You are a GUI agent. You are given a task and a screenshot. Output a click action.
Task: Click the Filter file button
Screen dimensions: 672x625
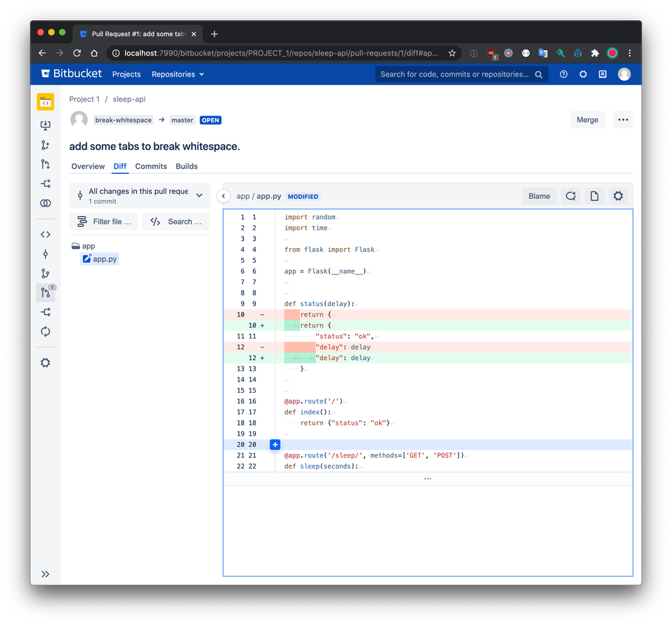(104, 222)
